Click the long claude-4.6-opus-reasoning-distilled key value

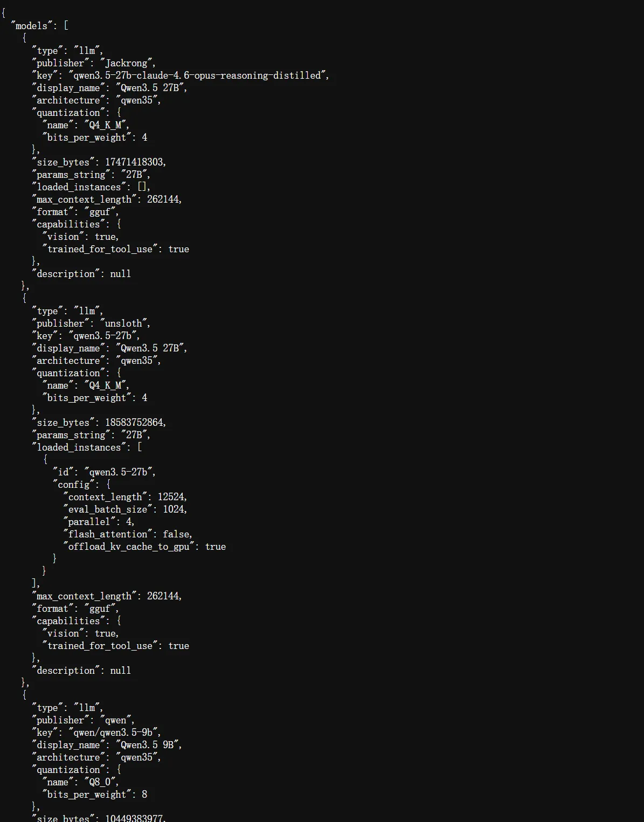tap(198, 75)
